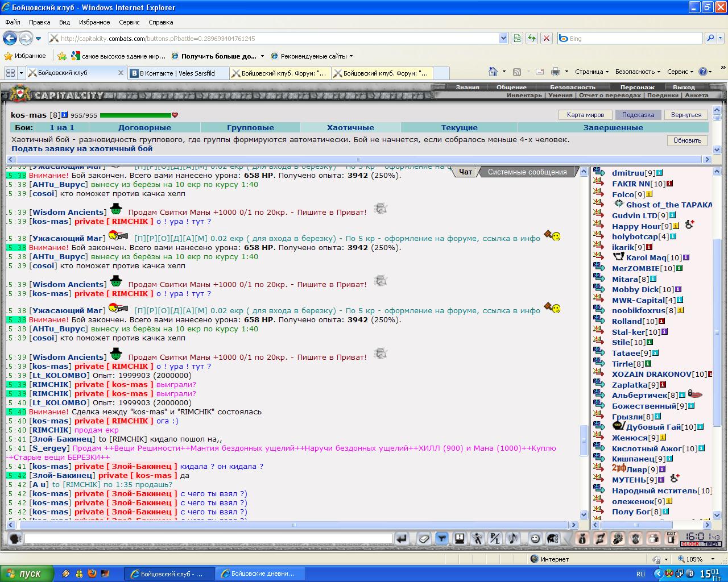Open info icon for player Gudvin LTD
Viewport: 728px width, 582px height.
(672, 215)
